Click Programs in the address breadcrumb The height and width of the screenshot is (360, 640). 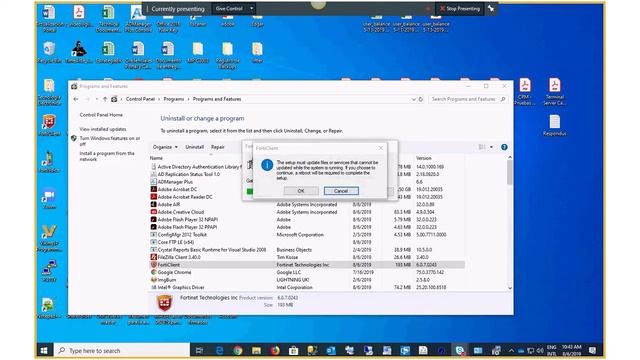(x=174, y=99)
